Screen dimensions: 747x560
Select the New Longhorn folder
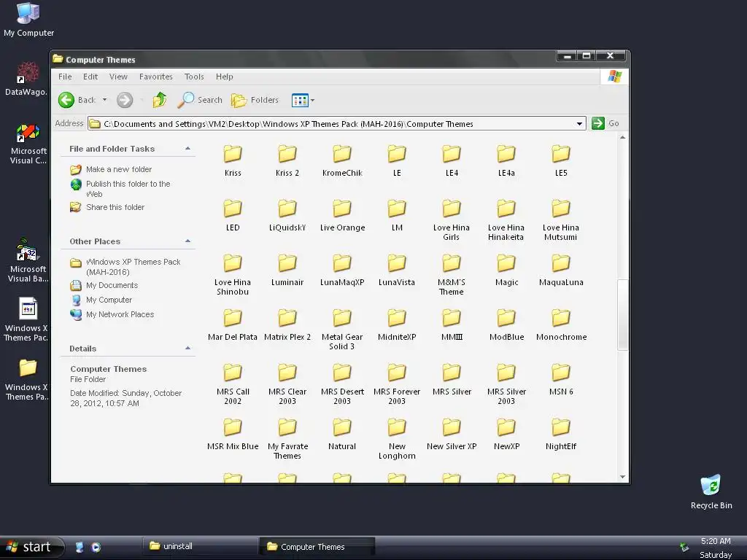tap(396, 439)
